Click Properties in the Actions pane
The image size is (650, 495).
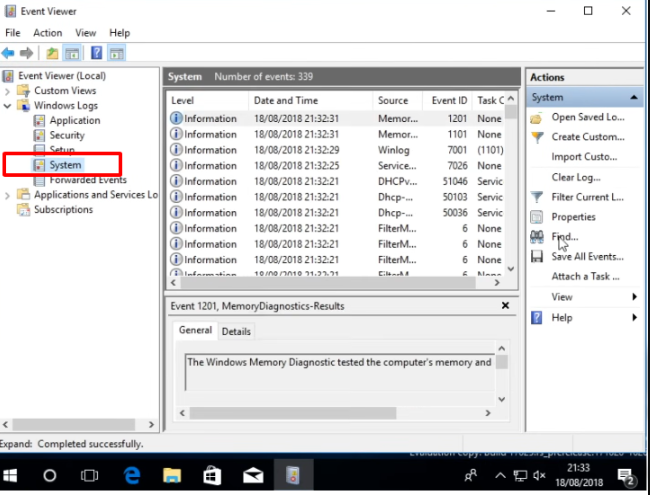tap(573, 217)
